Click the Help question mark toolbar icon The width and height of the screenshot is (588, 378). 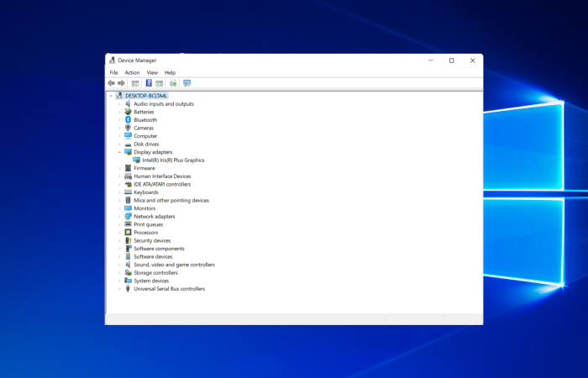pyautogui.click(x=149, y=83)
